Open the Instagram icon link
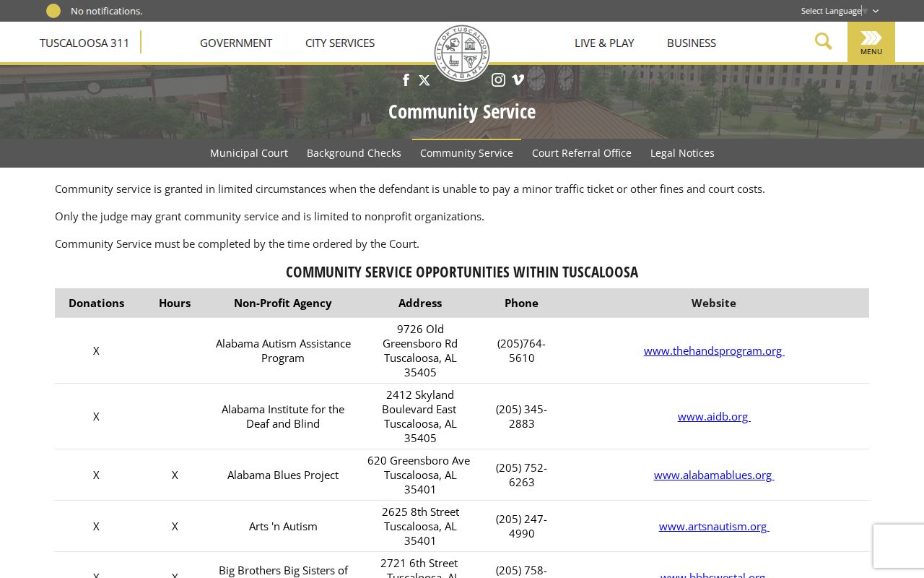This screenshot has height=578, width=924. pos(498,80)
